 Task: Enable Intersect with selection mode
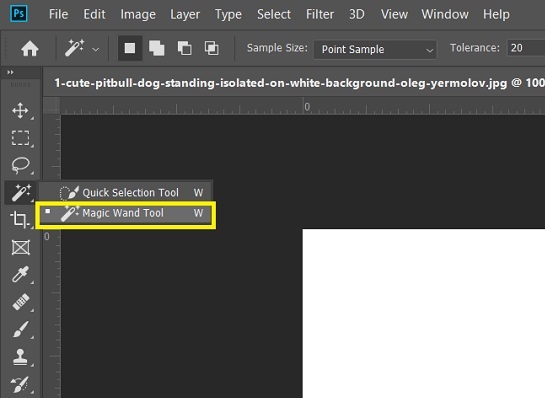pyautogui.click(x=211, y=48)
